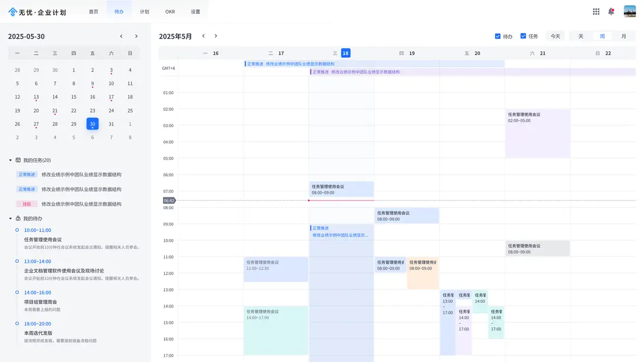Open the purple all-day 正常推进 task bar
Image resolution: width=644 pixels, height=362 pixels.
coord(473,71)
